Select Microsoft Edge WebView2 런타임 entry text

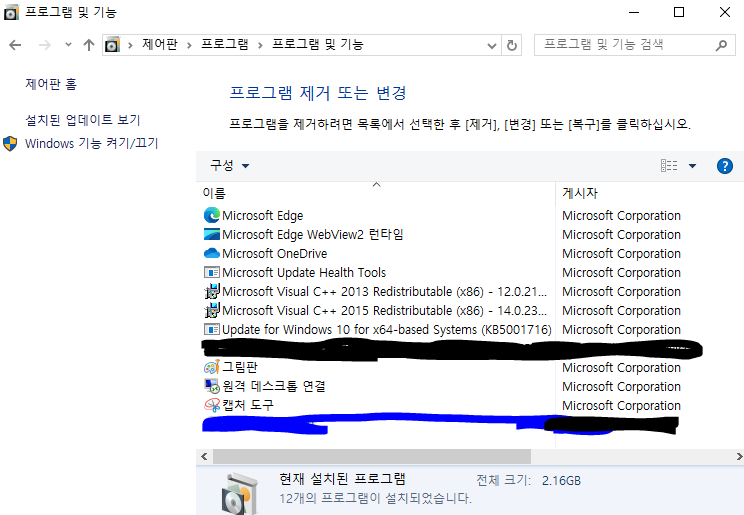click(313, 234)
